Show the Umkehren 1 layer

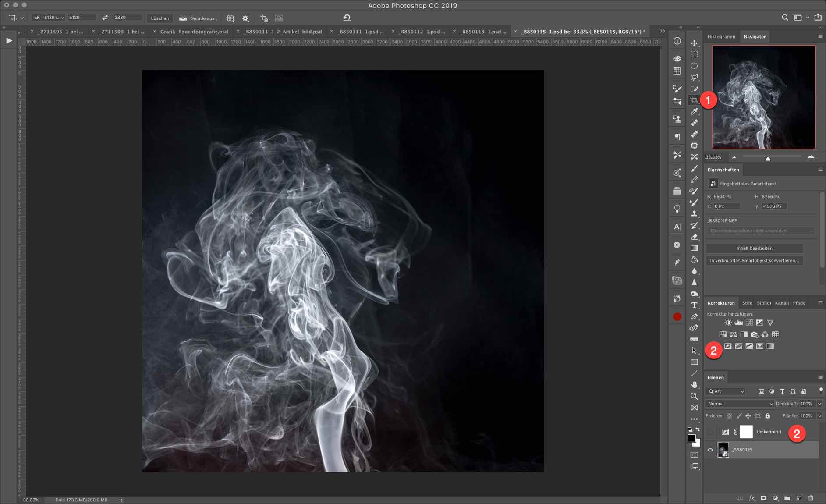[710, 432]
